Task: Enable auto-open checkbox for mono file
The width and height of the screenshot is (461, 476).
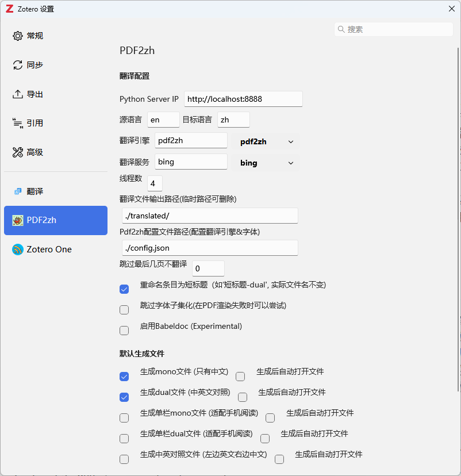Action: coord(240,377)
